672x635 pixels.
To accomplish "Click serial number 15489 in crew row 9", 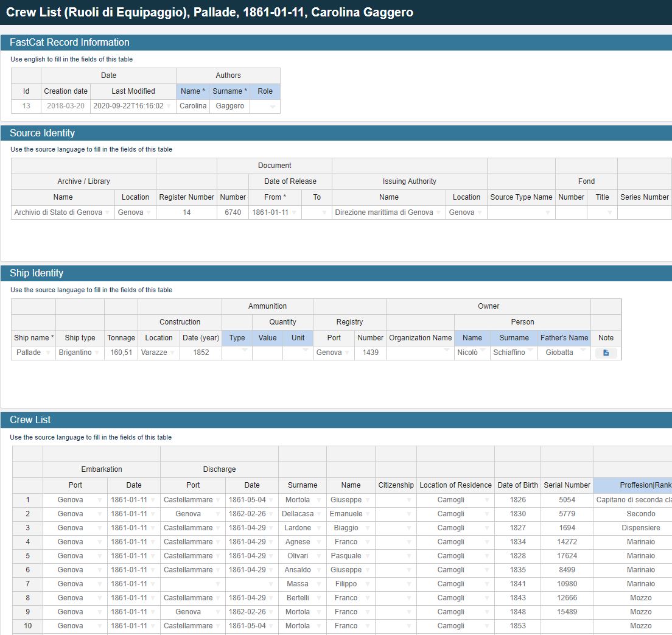I will [567, 612].
